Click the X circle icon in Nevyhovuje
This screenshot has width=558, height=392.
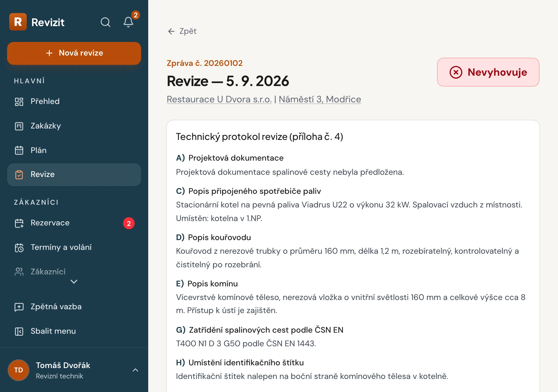click(456, 72)
